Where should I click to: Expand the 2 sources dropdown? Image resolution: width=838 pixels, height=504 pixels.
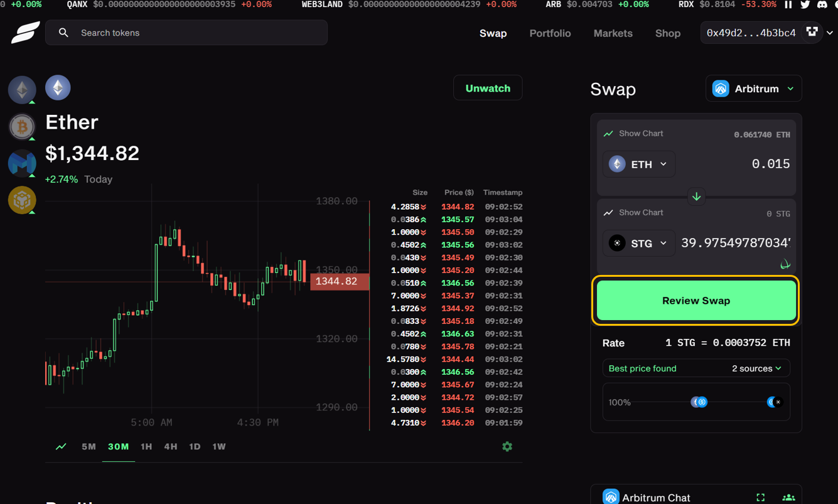click(756, 368)
